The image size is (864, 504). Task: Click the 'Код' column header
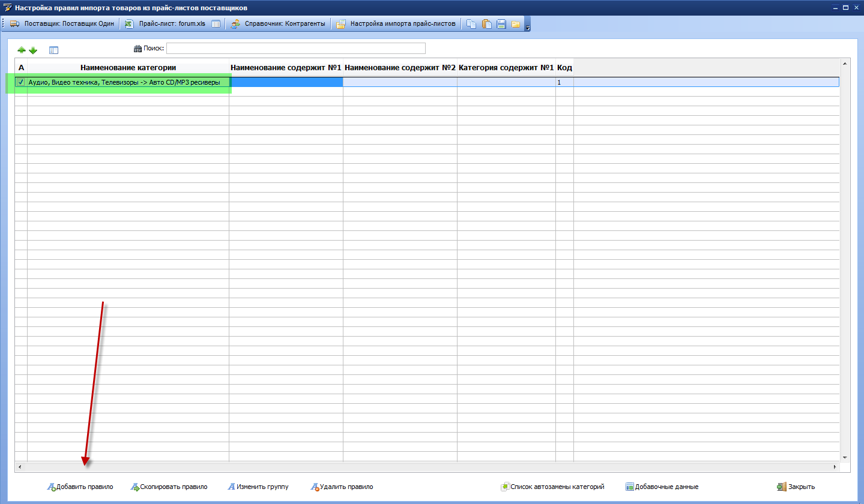[x=564, y=68]
